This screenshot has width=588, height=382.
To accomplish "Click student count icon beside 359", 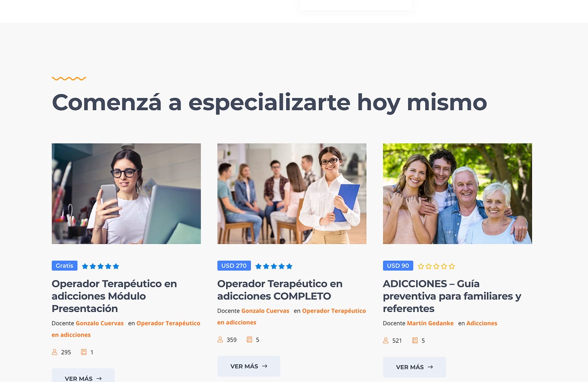I will pos(220,340).
